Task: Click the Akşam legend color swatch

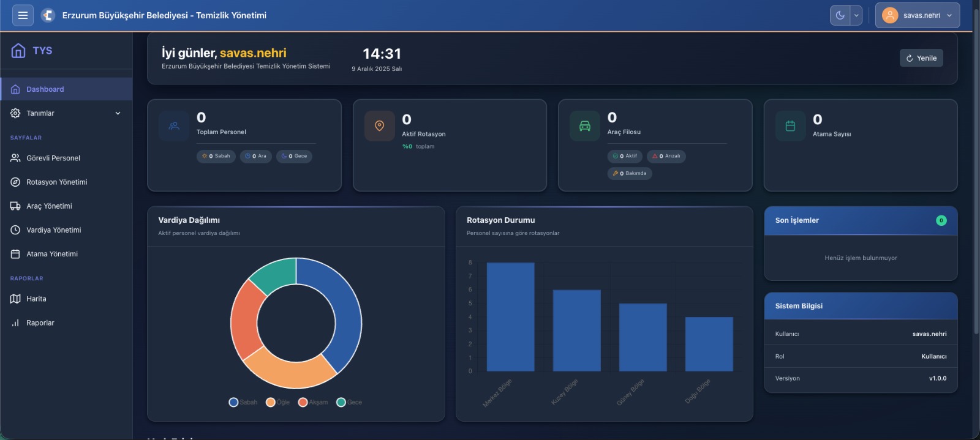Action: 303,402
